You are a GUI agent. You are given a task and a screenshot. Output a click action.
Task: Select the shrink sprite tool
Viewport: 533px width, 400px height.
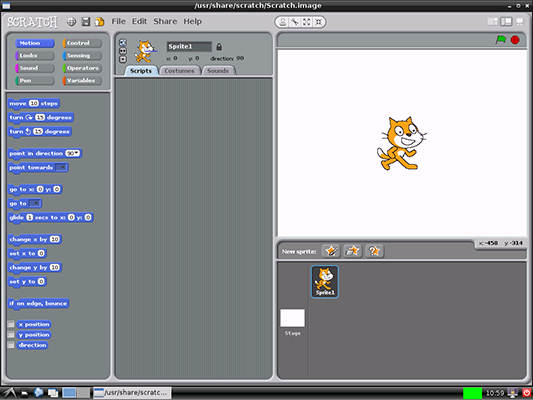coord(319,22)
